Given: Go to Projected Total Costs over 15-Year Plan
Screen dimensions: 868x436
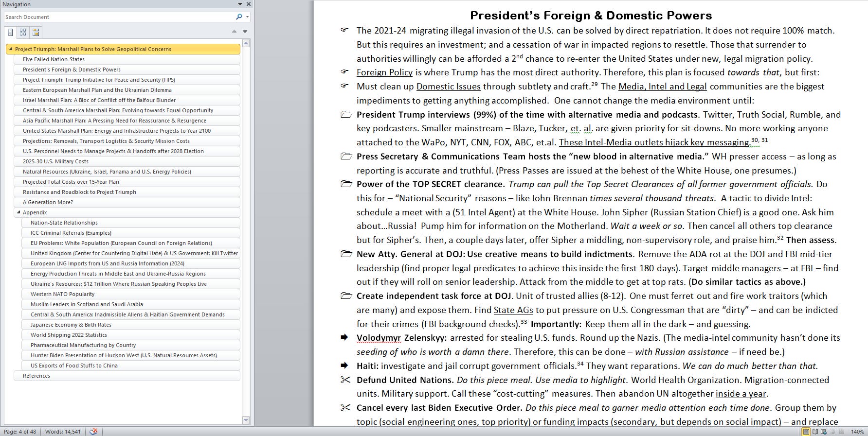Looking at the screenshot, I should coord(127,182).
